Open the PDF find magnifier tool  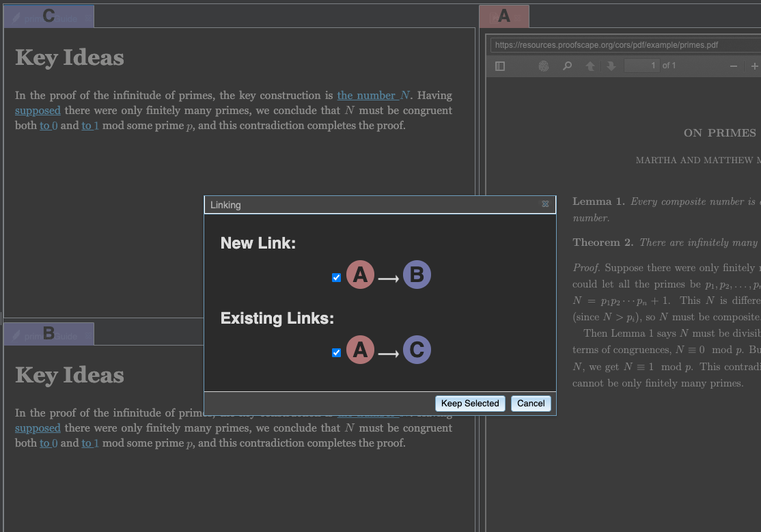tap(567, 66)
